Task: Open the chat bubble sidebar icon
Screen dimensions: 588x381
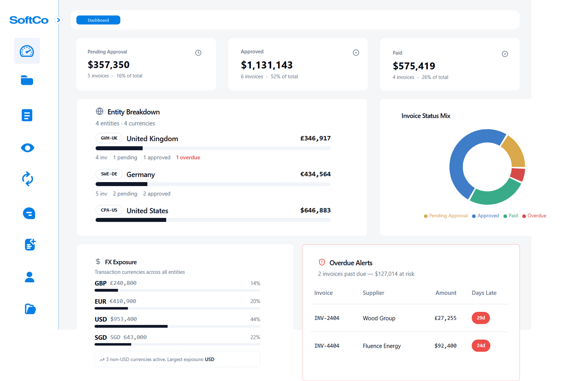Action: 29,213
